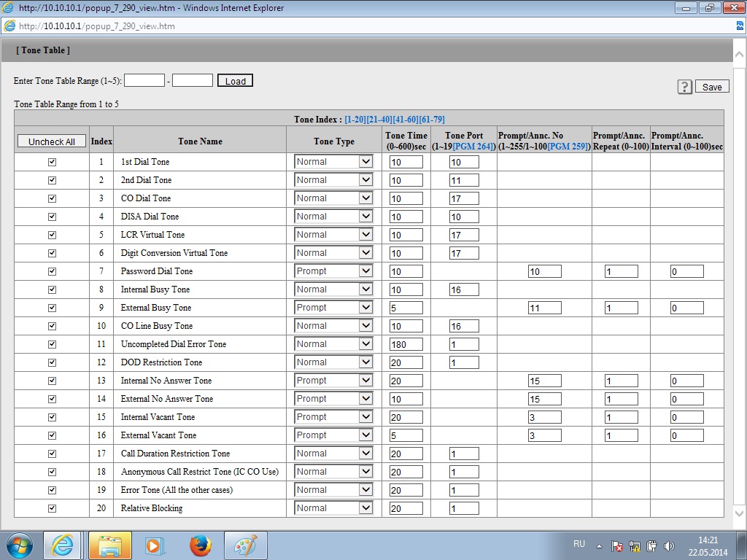Click the volume speaker tray icon
This screenshot has height=560, width=747.
click(669, 545)
